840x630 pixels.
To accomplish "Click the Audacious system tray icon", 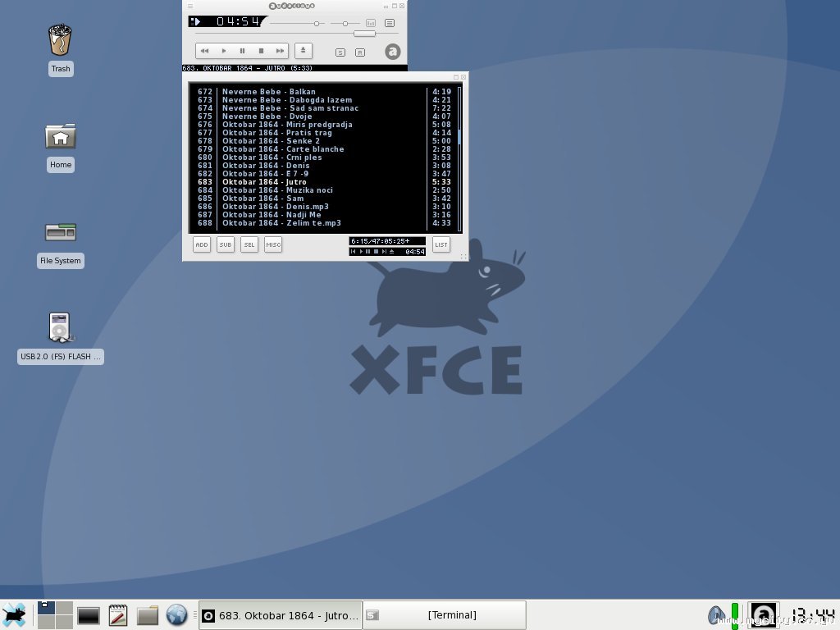I will [x=764, y=615].
